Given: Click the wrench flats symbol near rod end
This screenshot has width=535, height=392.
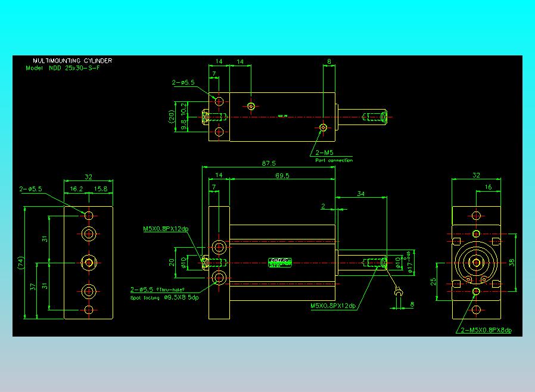Looking at the screenshot, I should click(x=398, y=293).
